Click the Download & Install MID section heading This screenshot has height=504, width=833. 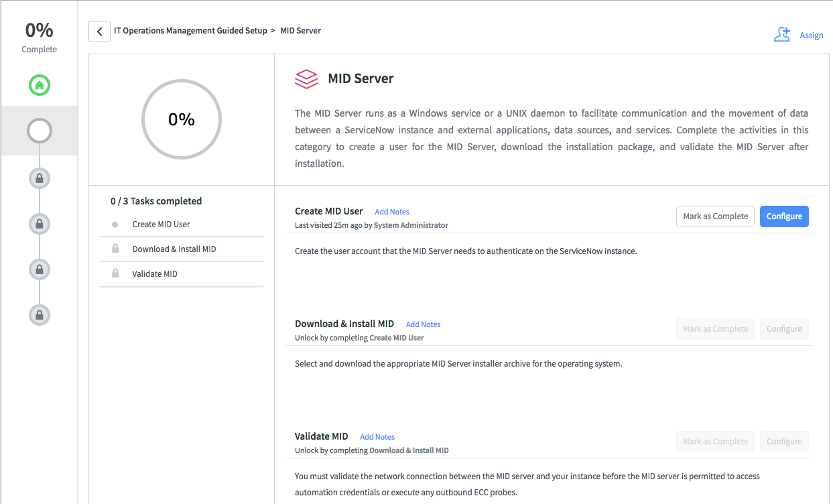tap(344, 324)
